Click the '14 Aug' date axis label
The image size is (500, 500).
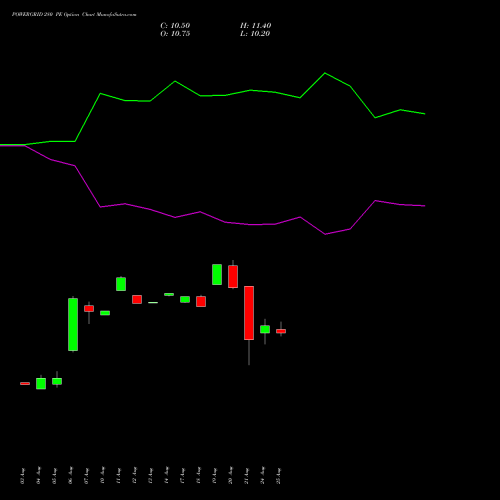(167, 475)
